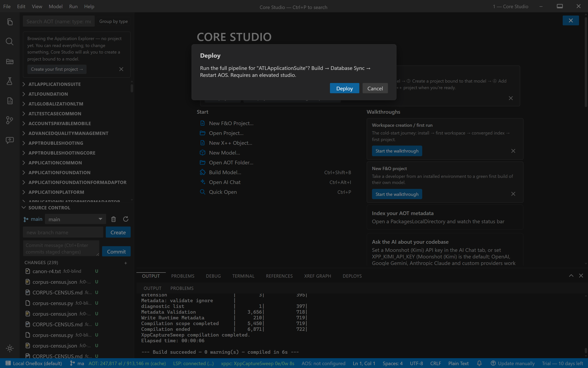Toggle Group by type in AOT search
588x368 pixels.
pos(114,21)
